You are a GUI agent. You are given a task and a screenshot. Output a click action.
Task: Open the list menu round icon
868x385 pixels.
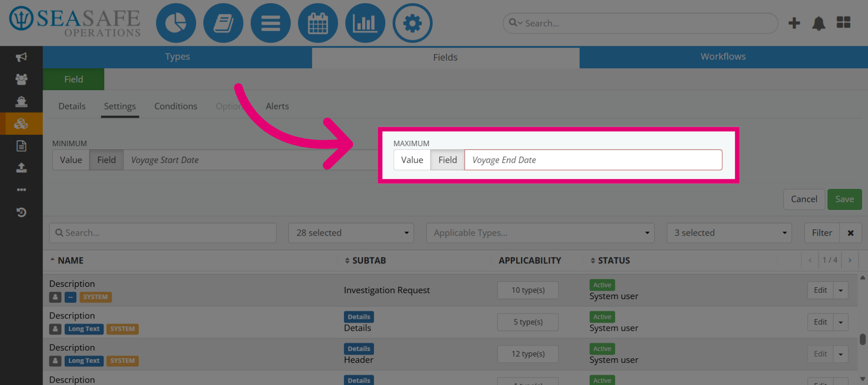270,23
